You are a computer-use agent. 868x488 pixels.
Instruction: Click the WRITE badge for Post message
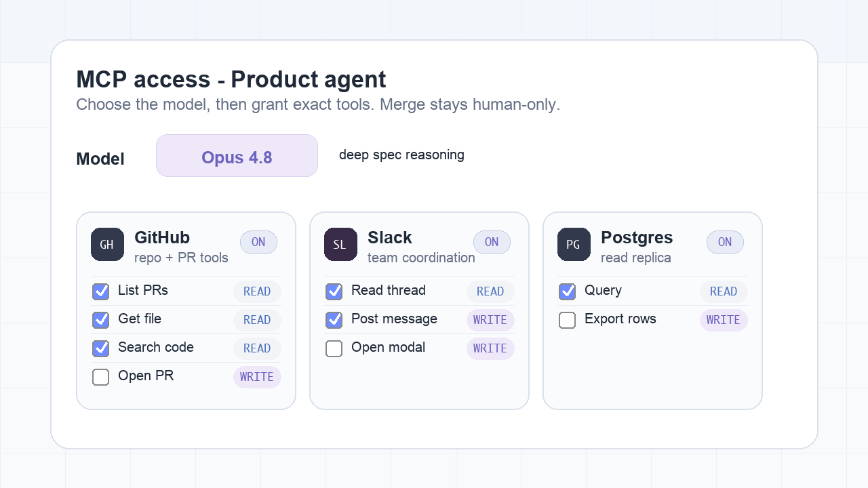coord(490,320)
